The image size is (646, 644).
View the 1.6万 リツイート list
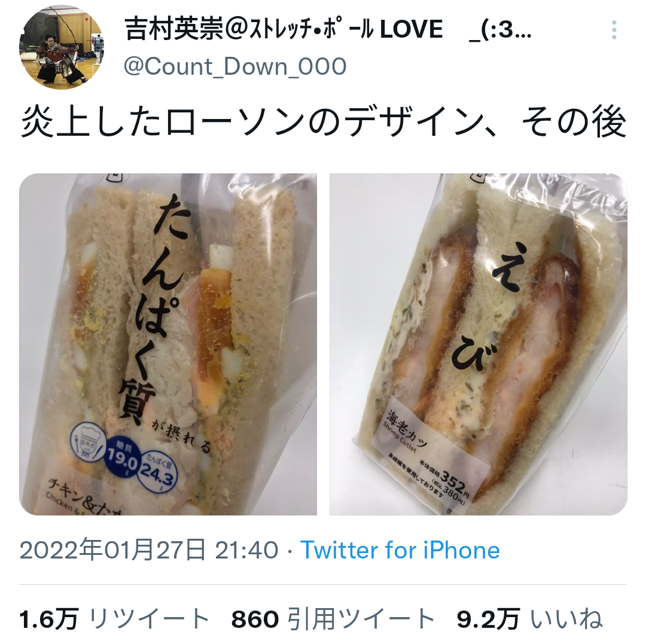114,619
